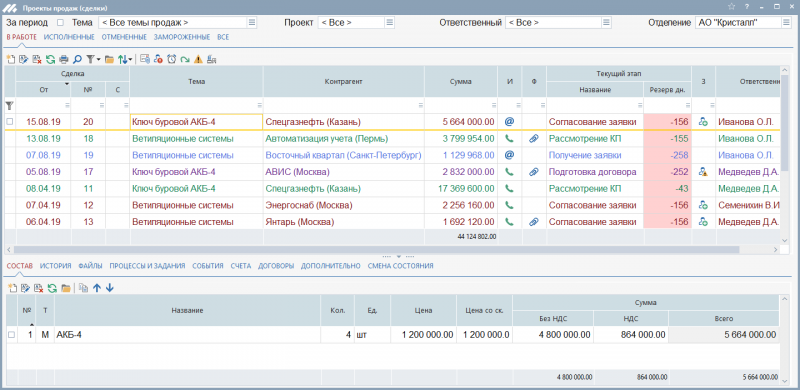This screenshot has width=800, height=390.
Task: Click the blue up arrow in the composition toolbar
Action: [x=97, y=288]
